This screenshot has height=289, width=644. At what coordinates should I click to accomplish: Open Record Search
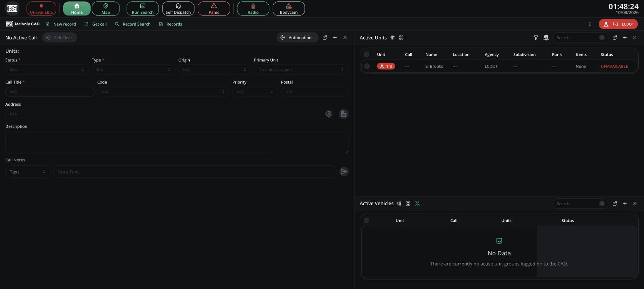[x=133, y=24]
